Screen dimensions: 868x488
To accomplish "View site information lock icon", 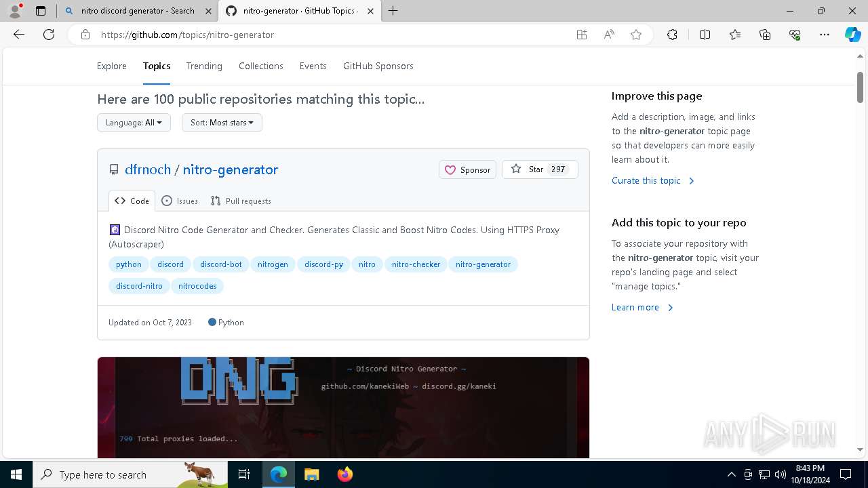I will click(x=85, y=35).
